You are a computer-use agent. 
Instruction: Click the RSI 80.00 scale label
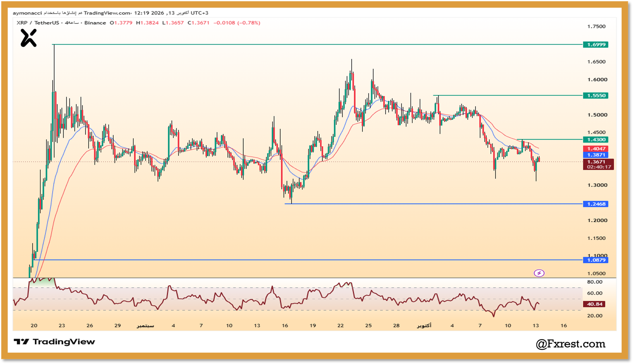click(595, 282)
